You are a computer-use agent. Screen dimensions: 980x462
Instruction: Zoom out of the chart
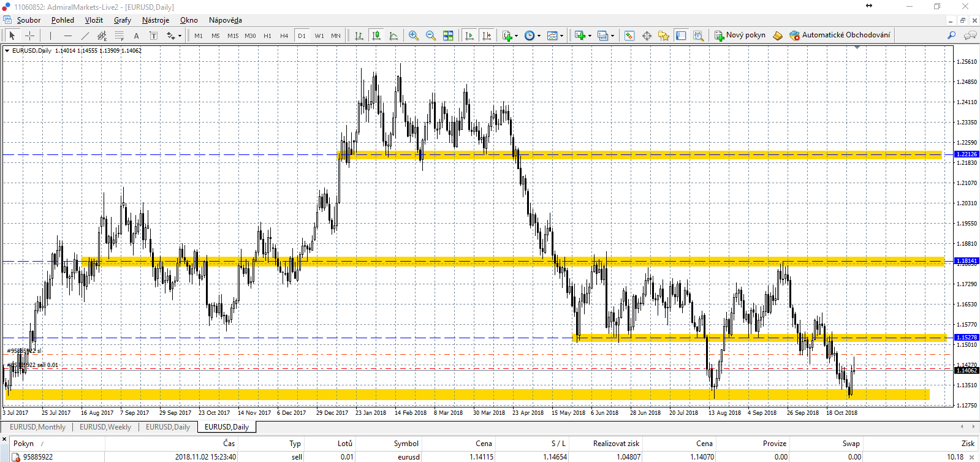click(431, 36)
